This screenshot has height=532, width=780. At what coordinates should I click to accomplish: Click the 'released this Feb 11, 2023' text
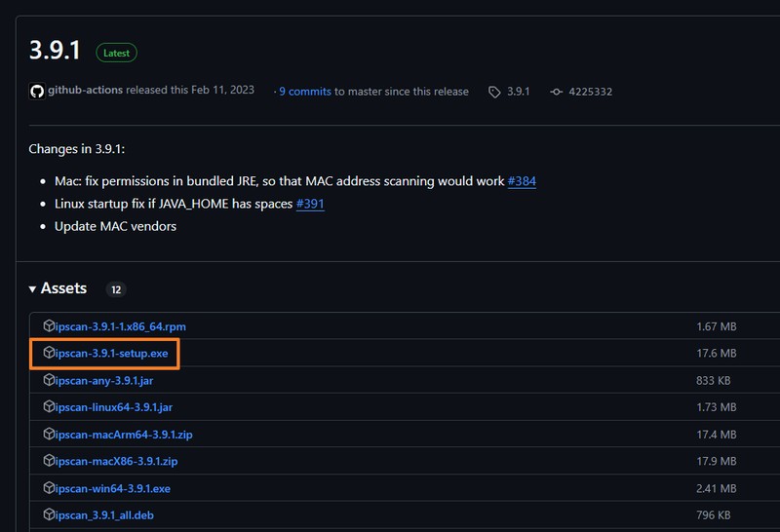(x=190, y=90)
